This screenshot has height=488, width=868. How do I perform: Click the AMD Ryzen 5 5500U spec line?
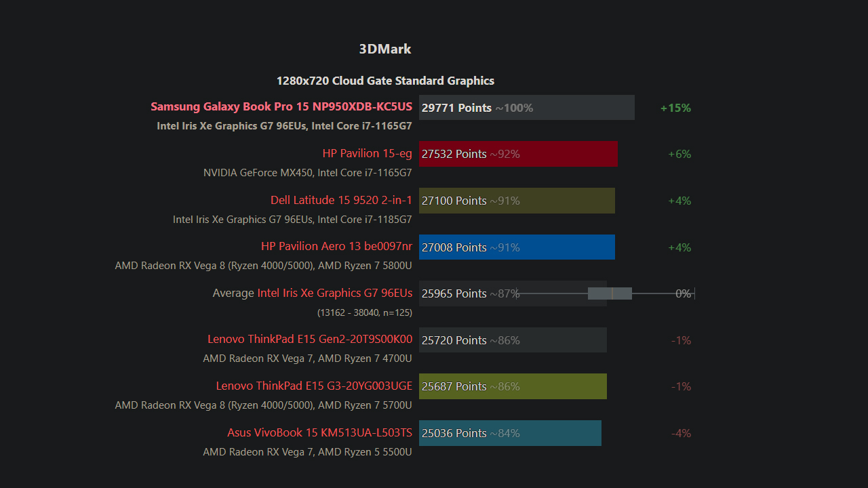308,452
